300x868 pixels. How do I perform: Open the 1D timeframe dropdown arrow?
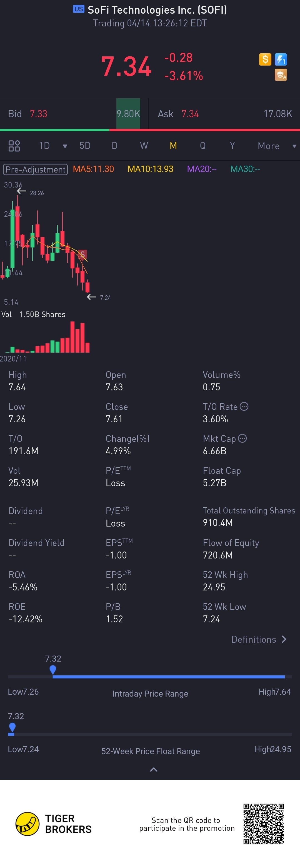coord(65,146)
